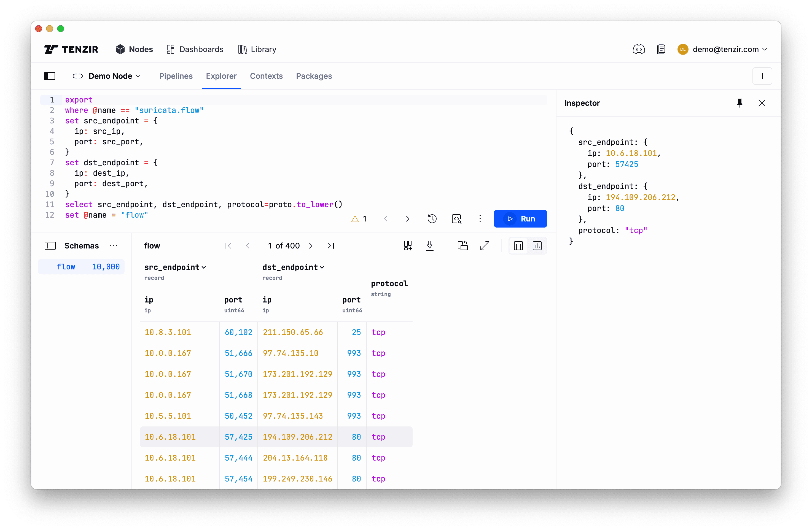Open the documentation icon in the header
This screenshot has width=812, height=530.
[x=662, y=49]
